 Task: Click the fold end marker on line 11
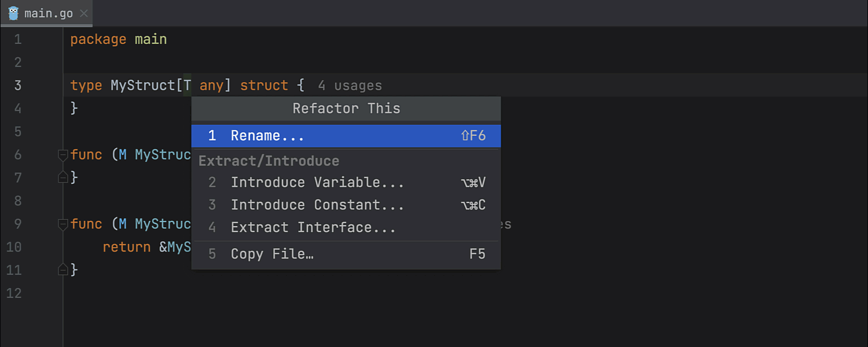(63, 270)
